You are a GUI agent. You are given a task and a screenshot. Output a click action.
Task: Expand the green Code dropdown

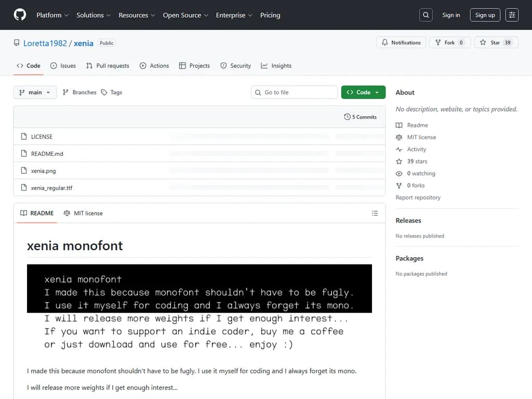(363, 92)
